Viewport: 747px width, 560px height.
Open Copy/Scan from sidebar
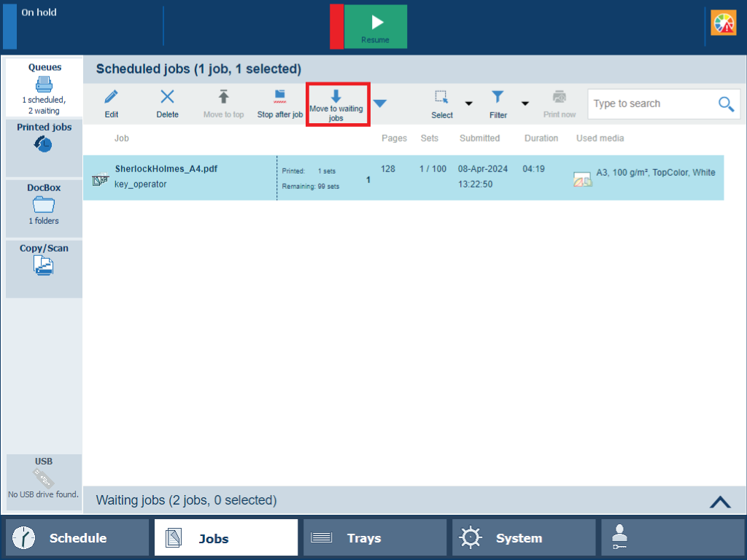(x=44, y=261)
